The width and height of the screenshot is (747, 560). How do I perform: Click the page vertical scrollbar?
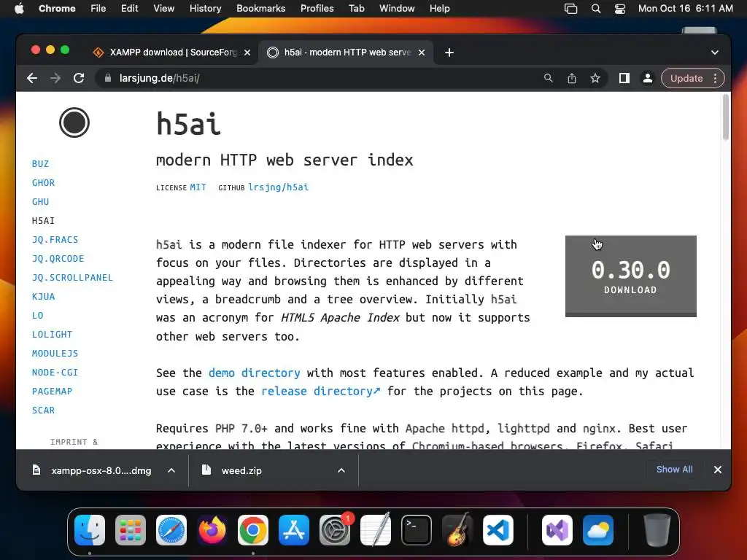pos(726,117)
